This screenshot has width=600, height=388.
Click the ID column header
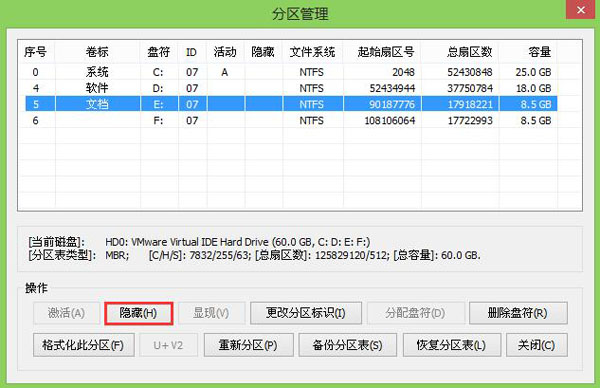(192, 52)
